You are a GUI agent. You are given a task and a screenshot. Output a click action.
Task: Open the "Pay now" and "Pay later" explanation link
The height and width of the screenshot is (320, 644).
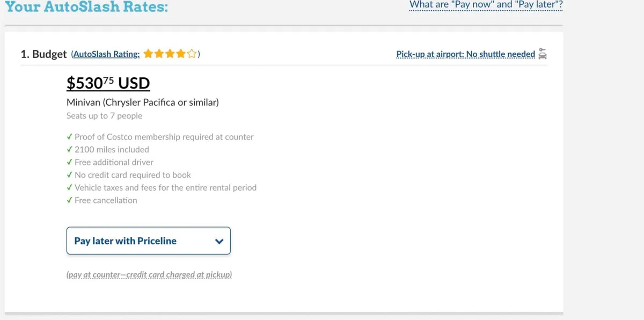point(486,5)
